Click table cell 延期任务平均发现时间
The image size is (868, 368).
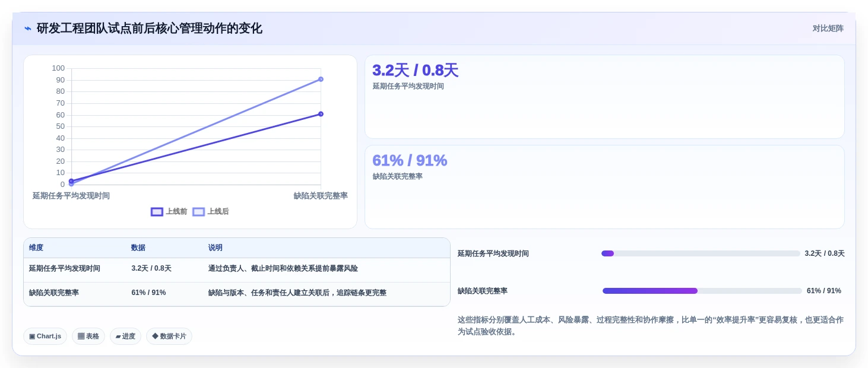[65, 268]
